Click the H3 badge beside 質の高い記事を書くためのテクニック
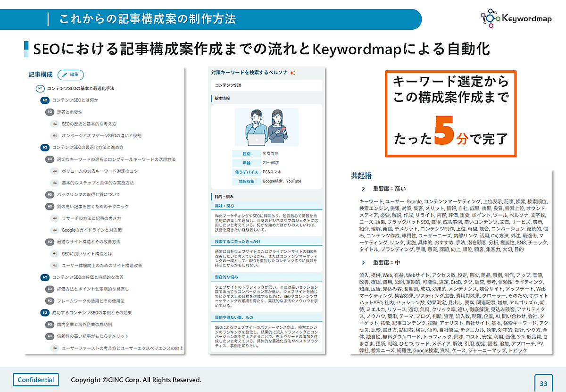The height and width of the screenshot is (392, 566). click(x=50, y=206)
